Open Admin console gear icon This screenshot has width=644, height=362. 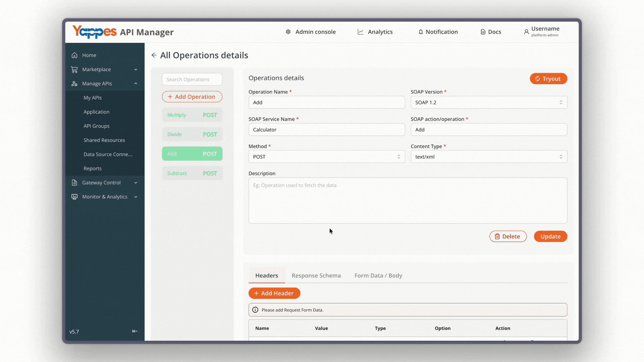(288, 32)
